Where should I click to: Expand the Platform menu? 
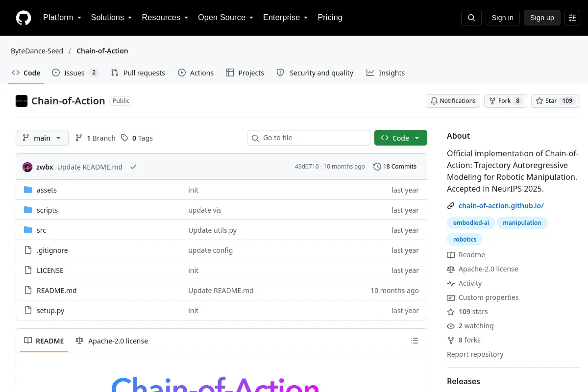[x=62, y=18]
